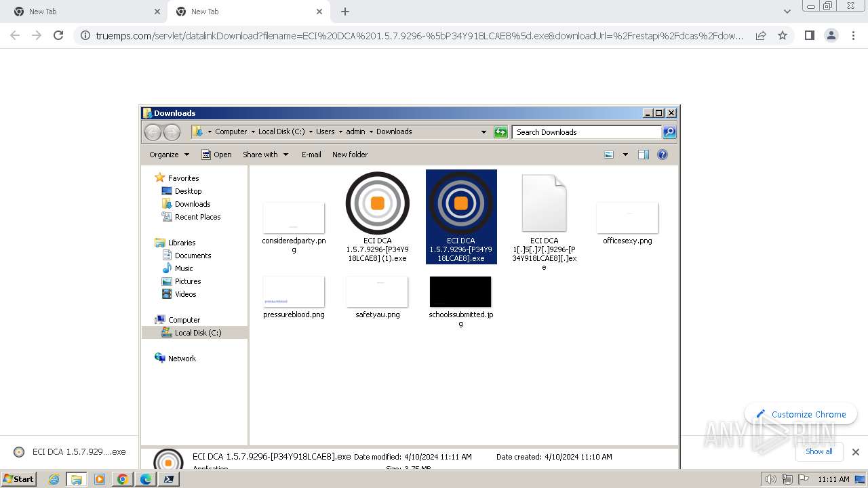The height and width of the screenshot is (488, 868).
Task: Open the Pictures library
Action: [x=181, y=281]
